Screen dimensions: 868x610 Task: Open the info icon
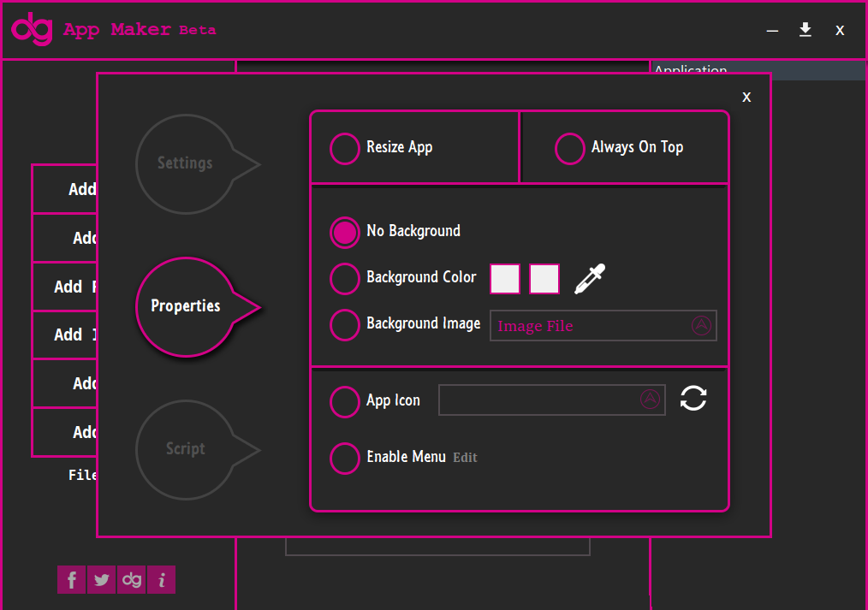pos(162,579)
